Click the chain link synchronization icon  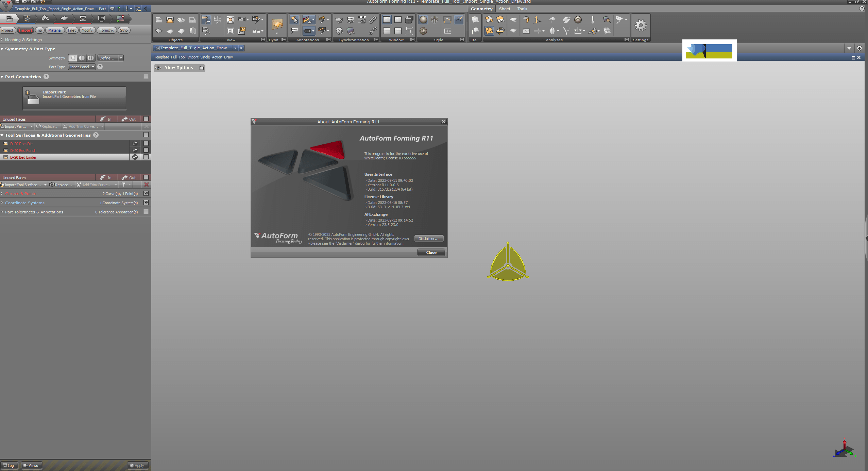point(373,20)
